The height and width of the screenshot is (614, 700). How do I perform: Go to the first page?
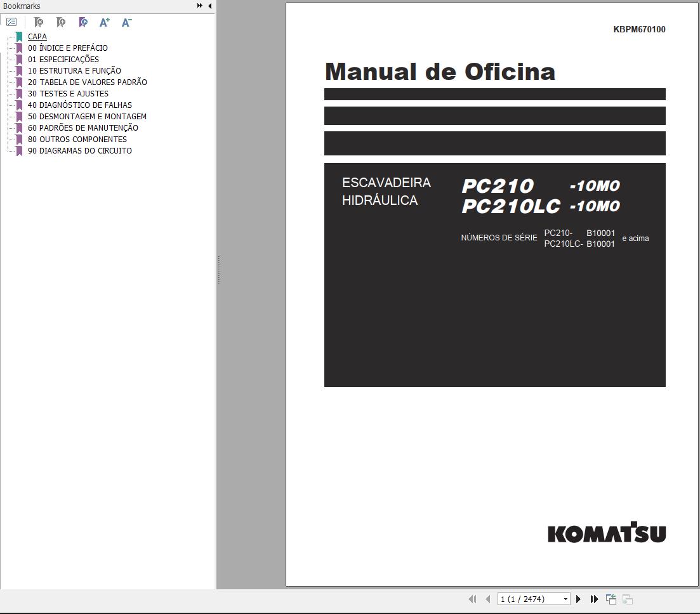point(472,599)
